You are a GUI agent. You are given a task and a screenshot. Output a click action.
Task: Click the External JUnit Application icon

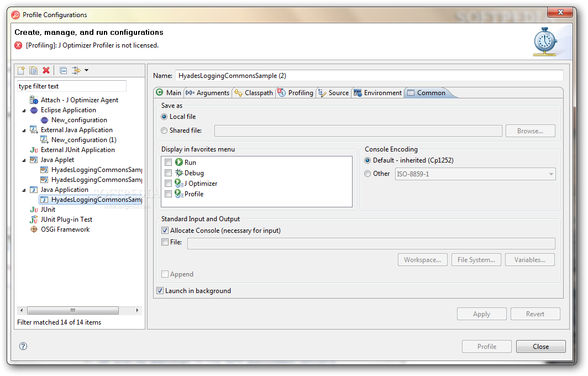[x=34, y=150]
